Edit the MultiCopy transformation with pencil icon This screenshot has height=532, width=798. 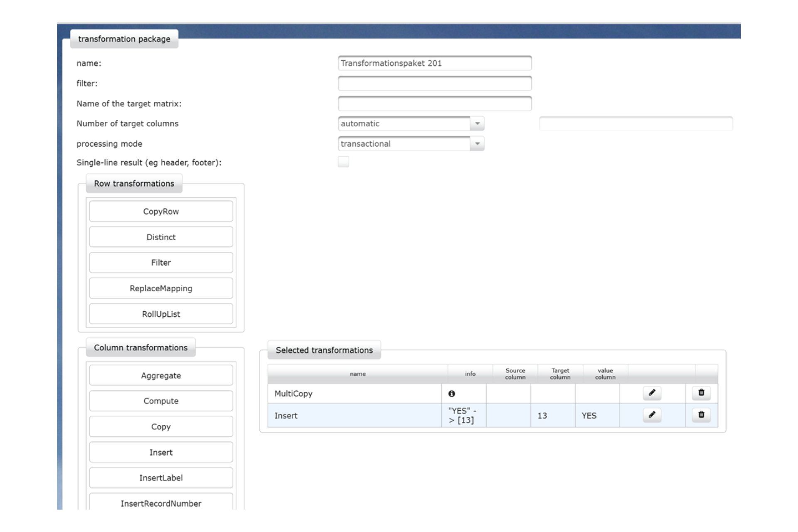652,393
